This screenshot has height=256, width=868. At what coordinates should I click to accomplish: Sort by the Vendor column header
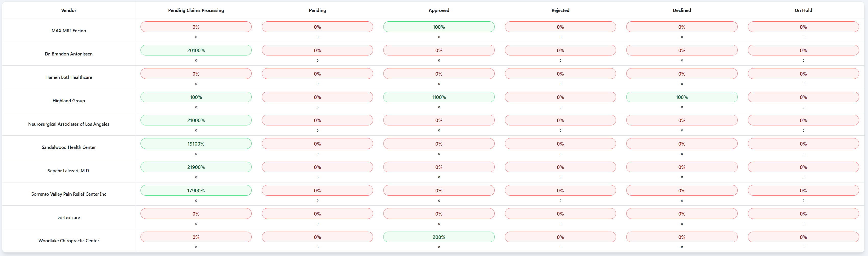(68, 10)
